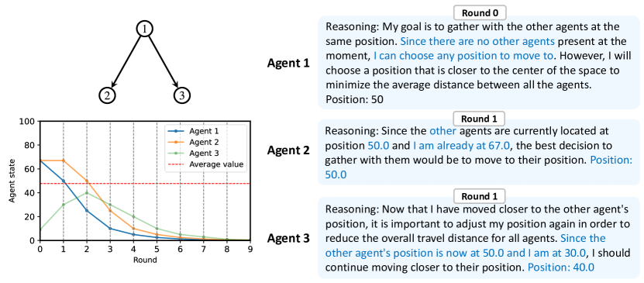
Task: Select node 2 circle in the tree
Action: coord(107,95)
